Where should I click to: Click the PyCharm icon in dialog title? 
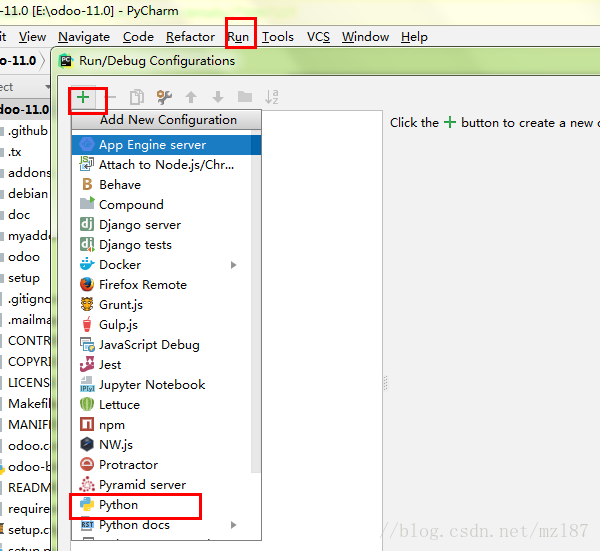[x=66, y=61]
